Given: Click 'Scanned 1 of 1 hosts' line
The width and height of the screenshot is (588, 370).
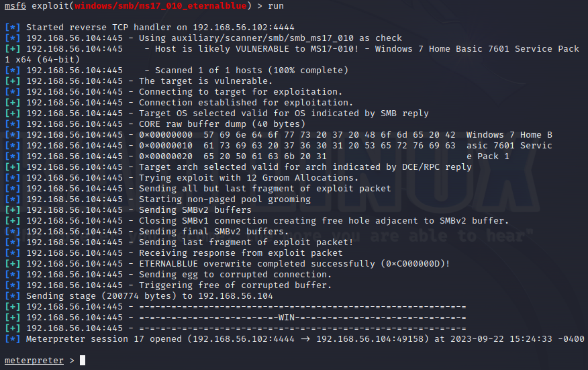Looking at the screenshot, I should (x=177, y=70).
